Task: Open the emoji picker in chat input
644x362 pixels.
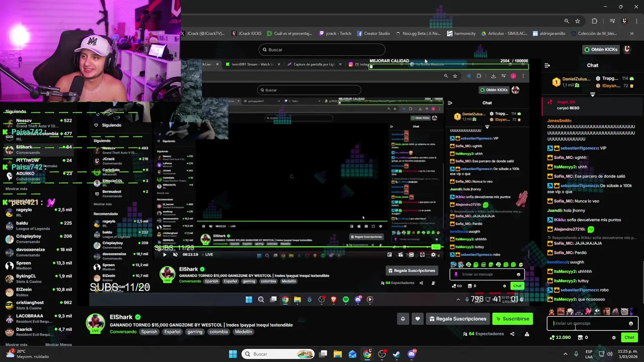Action: 631,323
